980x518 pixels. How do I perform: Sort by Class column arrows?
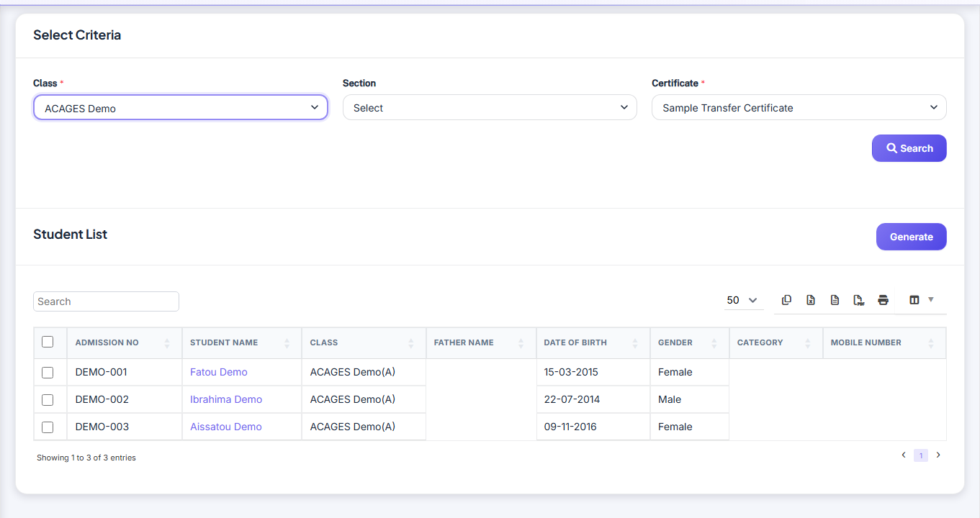click(411, 343)
